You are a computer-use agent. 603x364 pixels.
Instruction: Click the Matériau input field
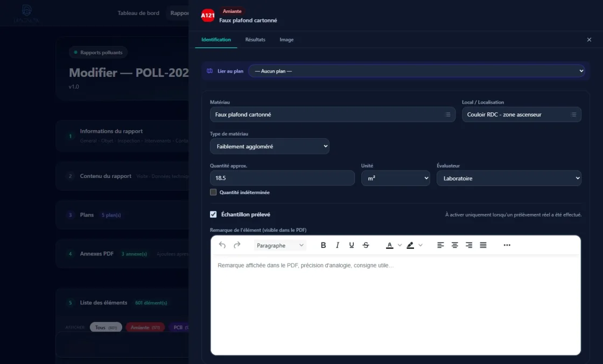333,115
